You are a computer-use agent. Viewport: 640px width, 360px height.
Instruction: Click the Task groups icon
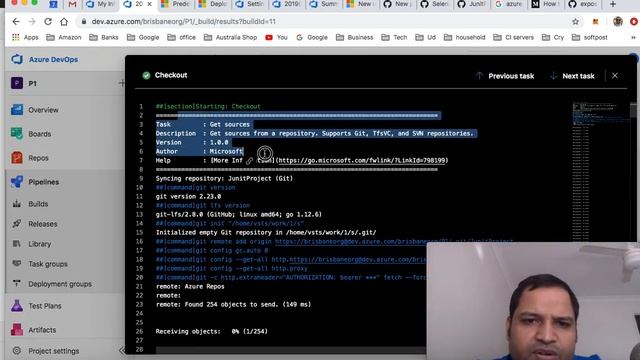coord(17,264)
